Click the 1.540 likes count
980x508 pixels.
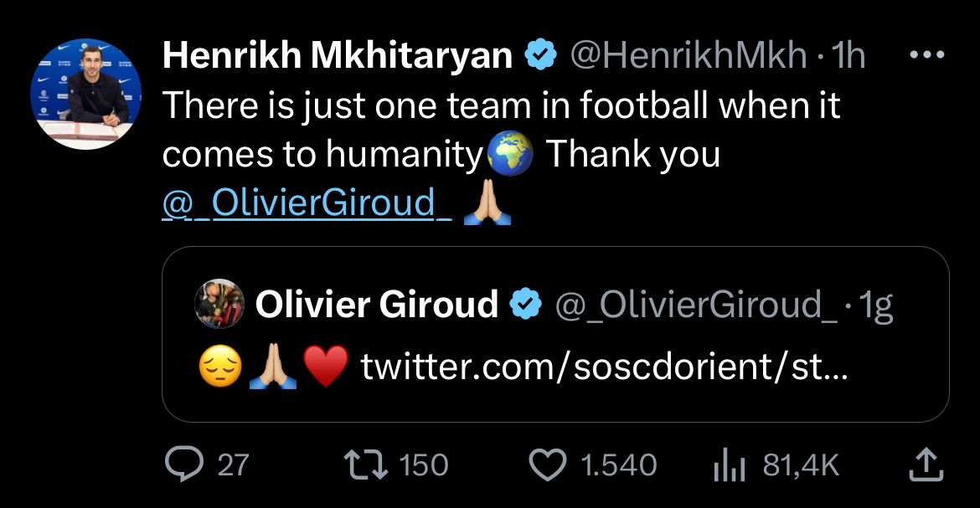(x=618, y=465)
